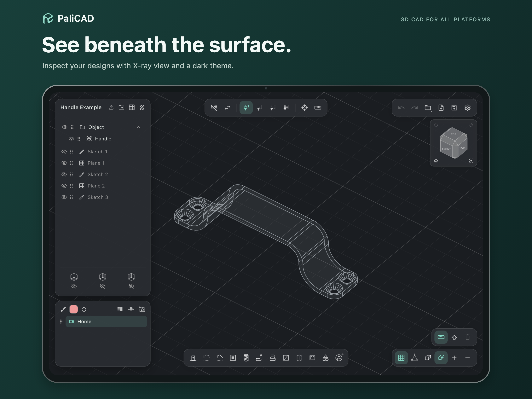Click the sweep tool in bottom toolbar
Image resolution: width=532 pixels, height=399 pixels.
click(x=259, y=358)
